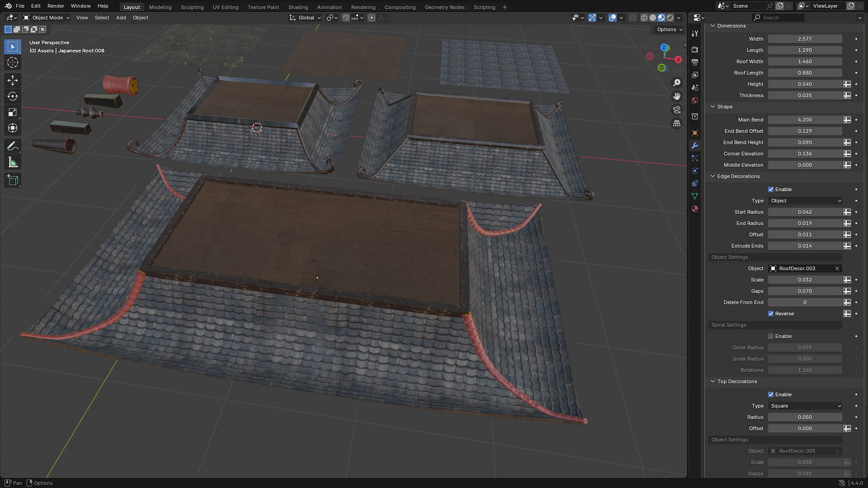Image resolution: width=868 pixels, height=488 pixels.
Task: Activate the 3D Cursor tool
Action: point(13,62)
